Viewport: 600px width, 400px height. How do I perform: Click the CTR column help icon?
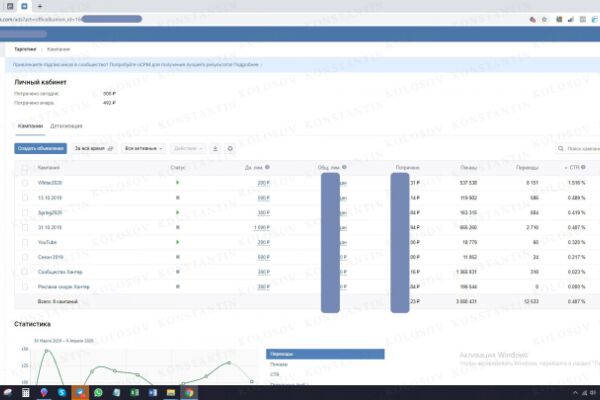coord(583,167)
